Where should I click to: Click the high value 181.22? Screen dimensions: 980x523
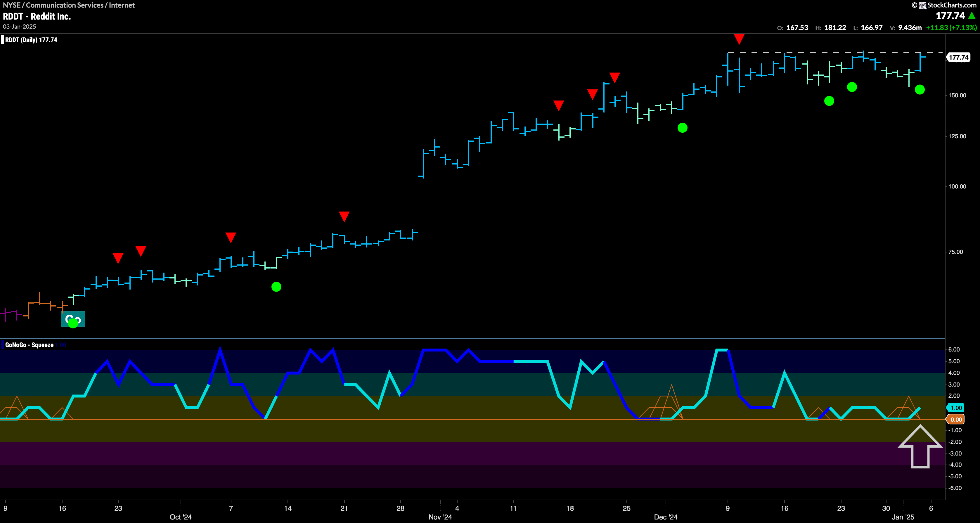click(x=835, y=28)
